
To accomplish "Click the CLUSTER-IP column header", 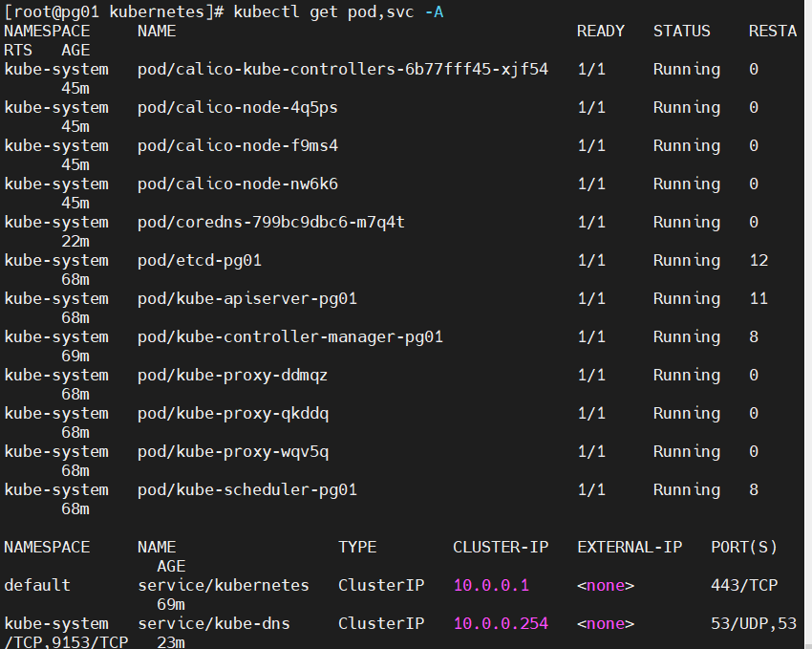I will coord(501,547).
